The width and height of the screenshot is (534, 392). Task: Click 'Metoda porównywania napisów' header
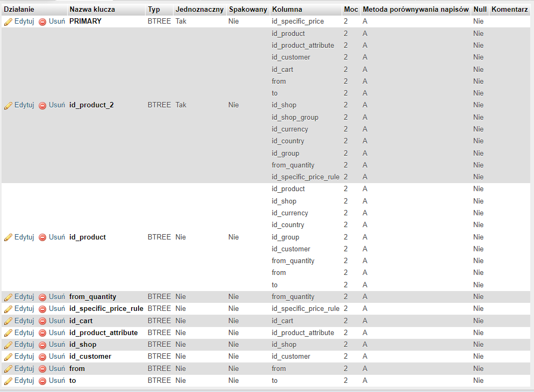click(416, 10)
